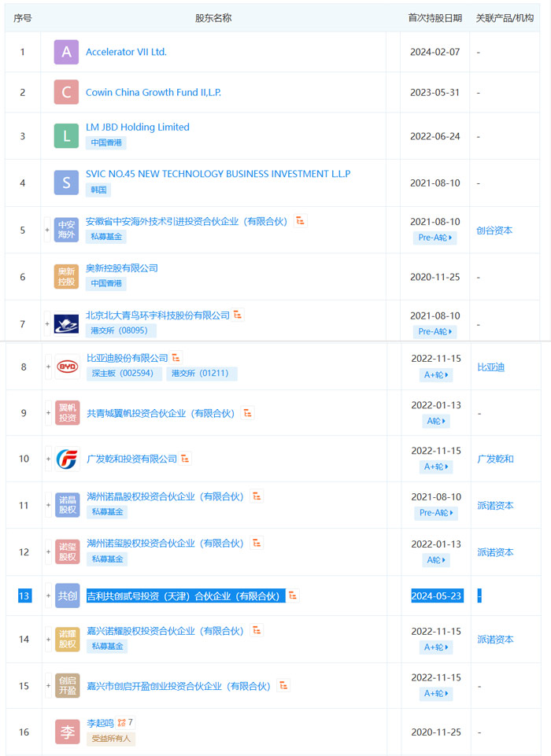Open Pre-A轮 dropdown in row 7
551x756 pixels.
435,332
